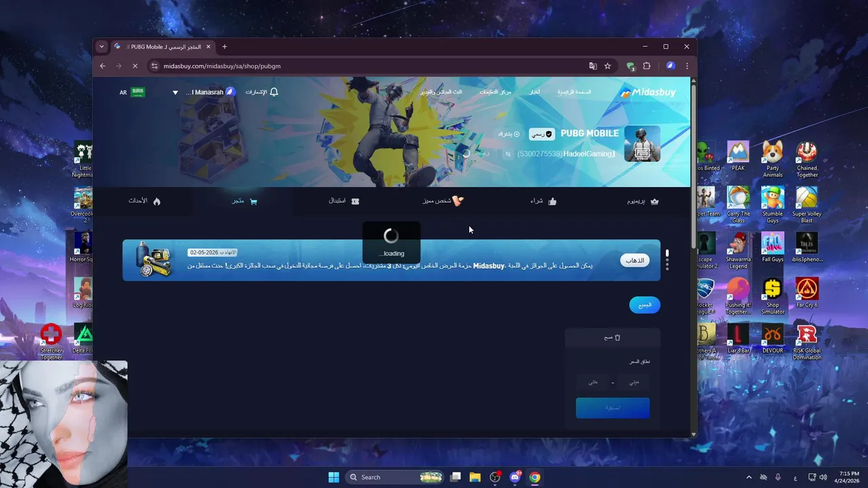
Task: Show hidden system tray icons chevron
Action: click(x=749, y=477)
